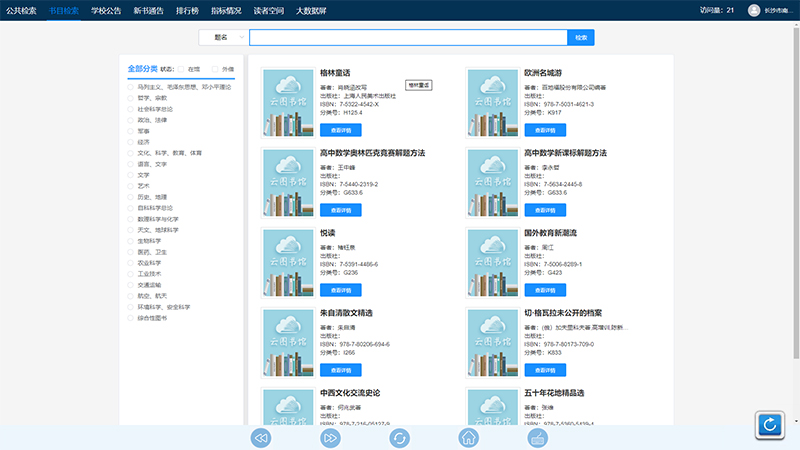
Task: Click into the search text input field
Action: coord(407,37)
